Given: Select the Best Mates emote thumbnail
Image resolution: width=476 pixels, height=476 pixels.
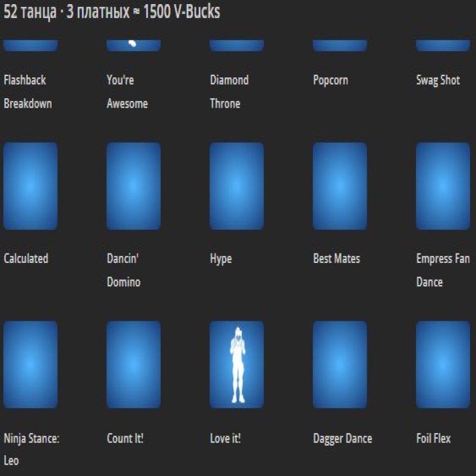Looking at the screenshot, I should click(340, 186).
